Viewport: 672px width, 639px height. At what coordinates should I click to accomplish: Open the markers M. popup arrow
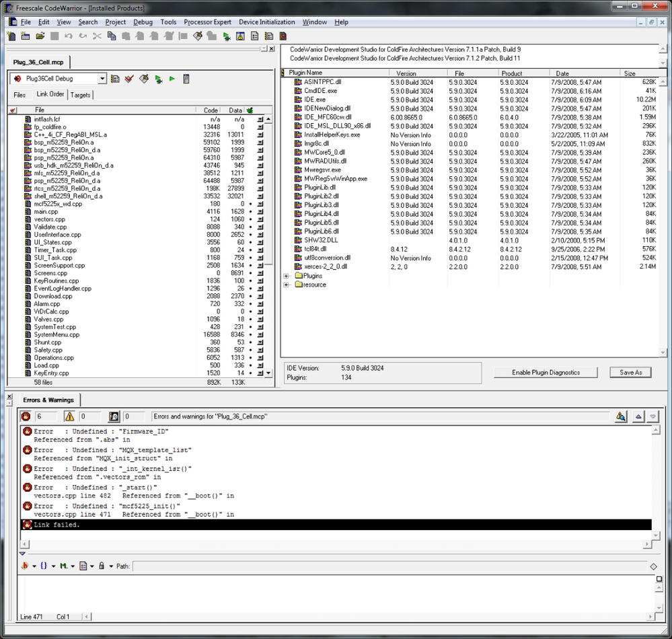click(x=73, y=566)
